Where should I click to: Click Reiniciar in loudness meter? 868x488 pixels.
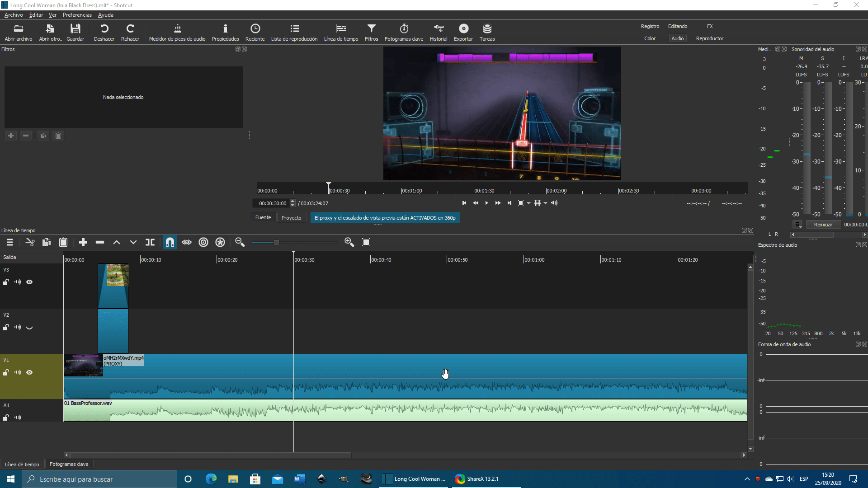pos(823,225)
